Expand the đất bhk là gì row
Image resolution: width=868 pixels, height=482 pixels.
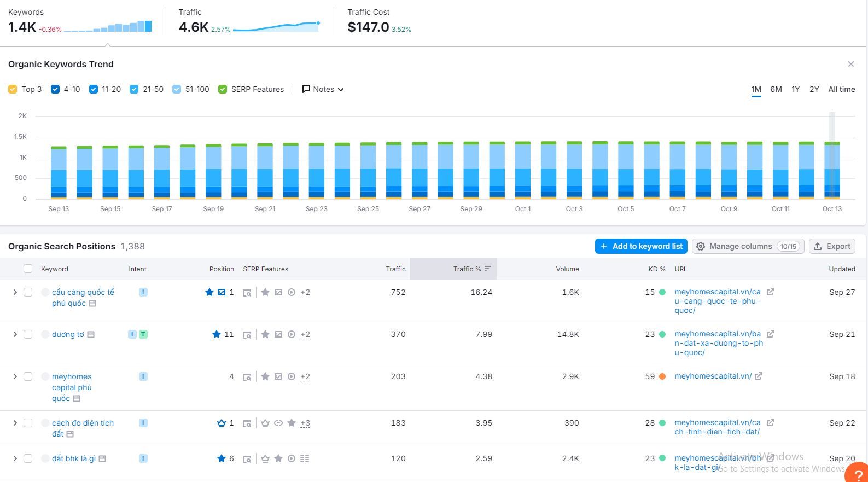click(15, 458)
